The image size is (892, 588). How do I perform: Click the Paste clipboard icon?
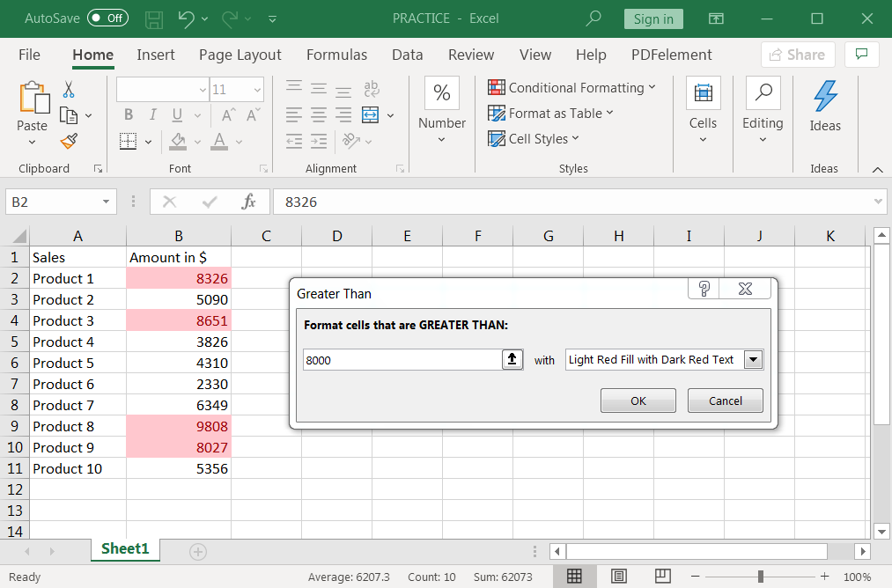[x=33, y=97]
